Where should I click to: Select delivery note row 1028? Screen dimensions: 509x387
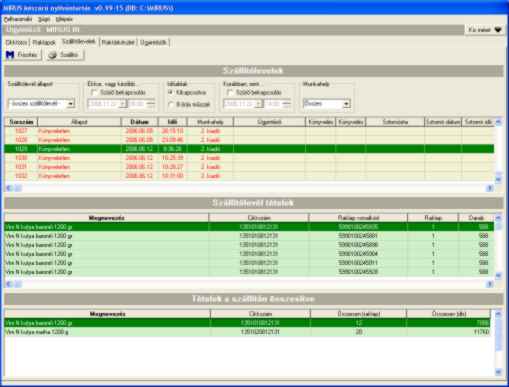tap(249, 140)
